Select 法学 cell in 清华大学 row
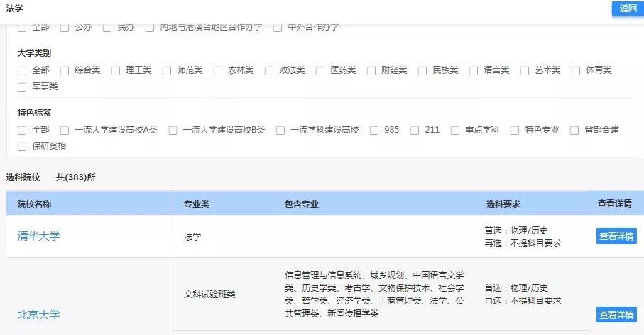 [x=192, y=237]
